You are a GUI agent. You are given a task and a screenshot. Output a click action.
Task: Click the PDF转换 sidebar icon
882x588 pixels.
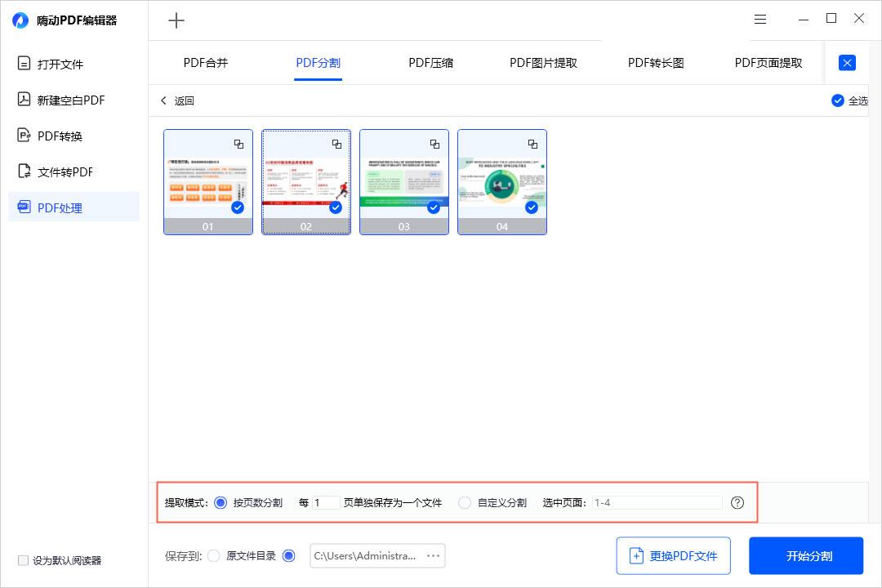pos(24,135)
